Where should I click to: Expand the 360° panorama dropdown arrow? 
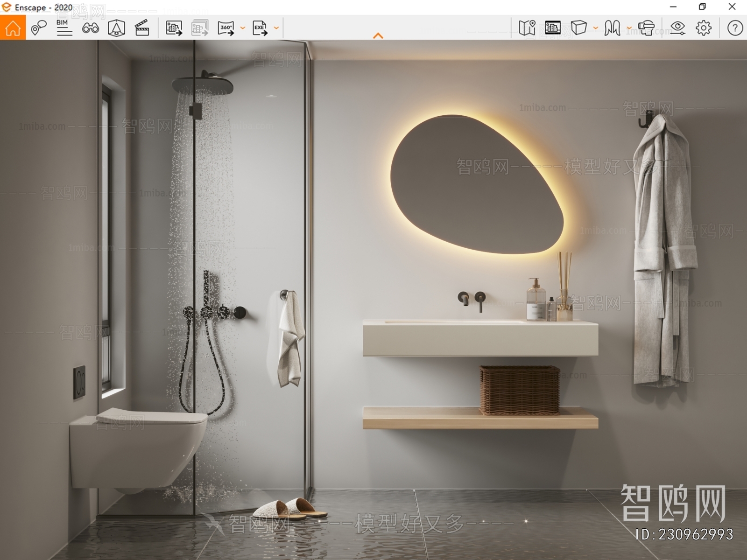click(x=243, y=28)
